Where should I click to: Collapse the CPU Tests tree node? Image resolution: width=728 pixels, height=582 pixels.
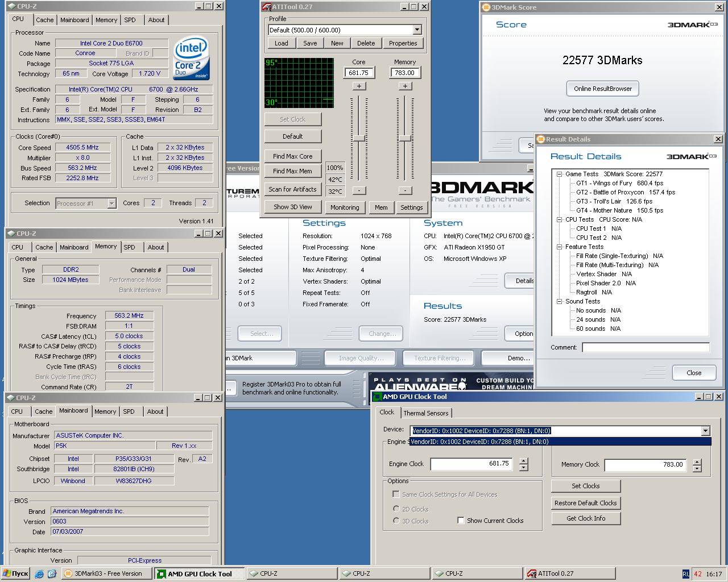pyautogui.click(x=559, y=219)
